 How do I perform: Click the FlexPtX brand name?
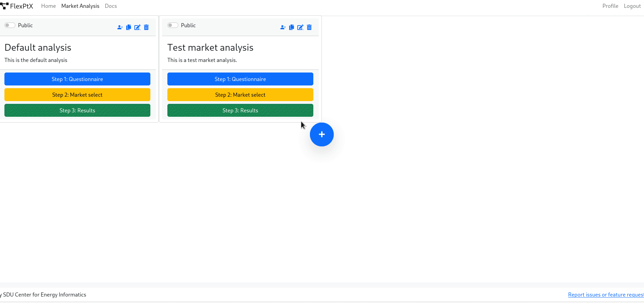(x=21, y=6)
